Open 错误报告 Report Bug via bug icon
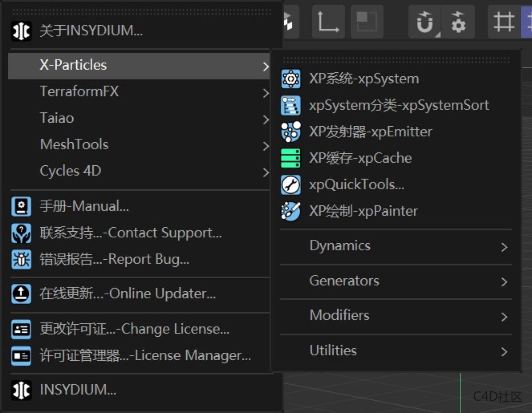 click(x=20, y=260)
